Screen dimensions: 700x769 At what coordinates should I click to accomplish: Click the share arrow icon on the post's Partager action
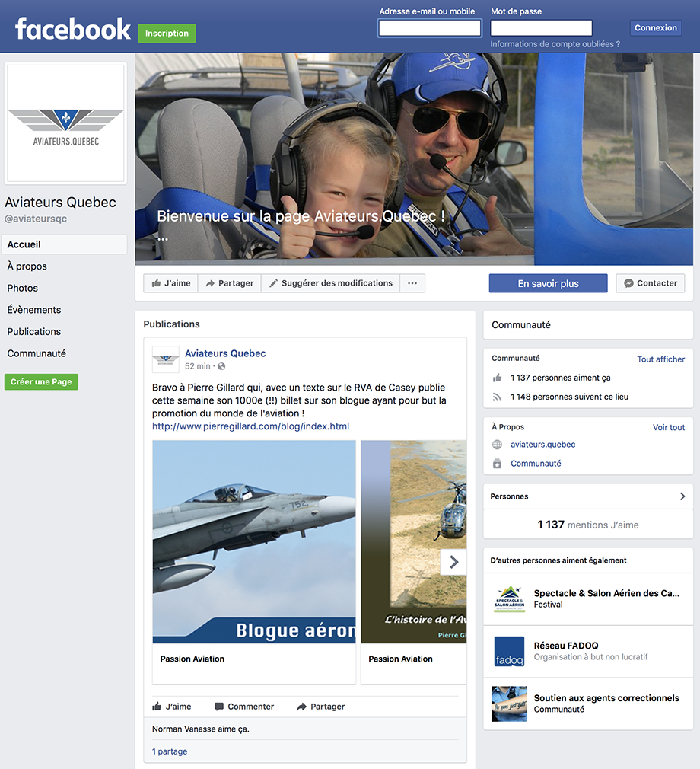pyautogui.click(x=302, y=707)
